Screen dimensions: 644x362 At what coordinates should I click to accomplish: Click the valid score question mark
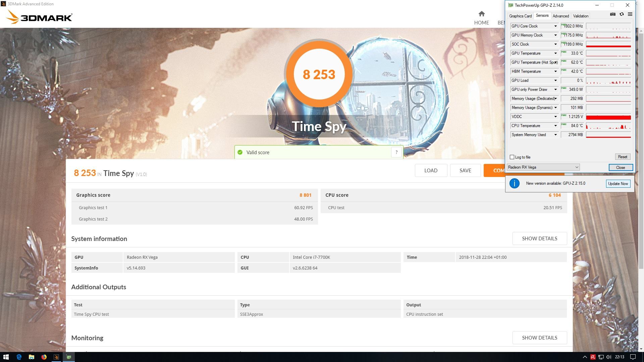point(396,152)
